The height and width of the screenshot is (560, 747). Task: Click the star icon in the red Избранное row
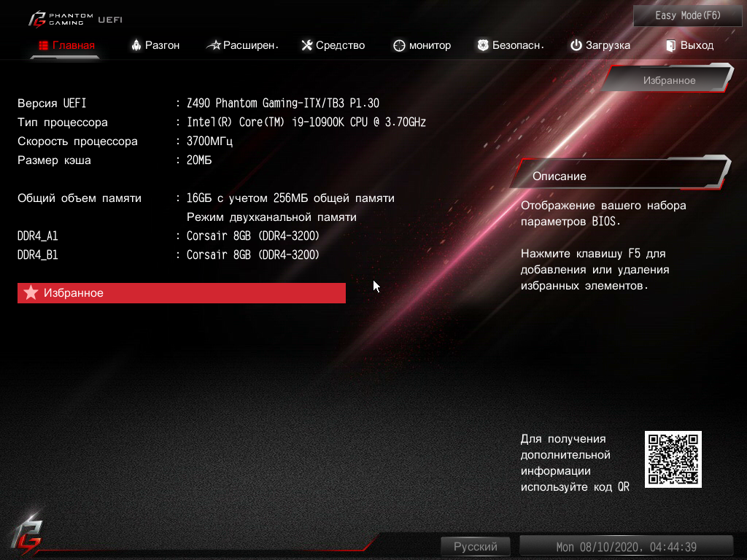tap(31, 292)
